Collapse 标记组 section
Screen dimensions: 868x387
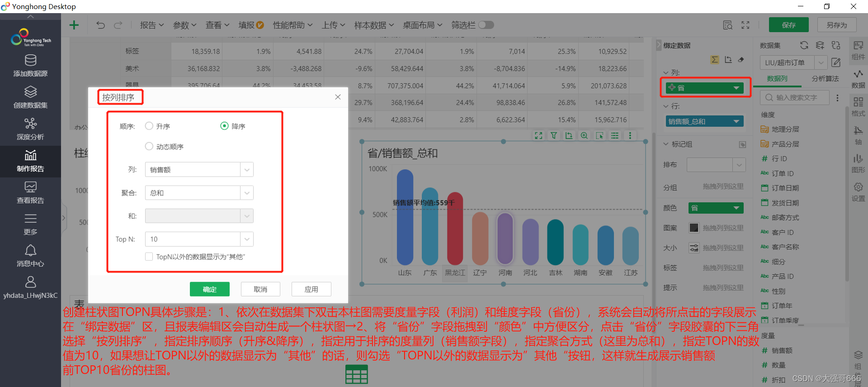point(666,144)
